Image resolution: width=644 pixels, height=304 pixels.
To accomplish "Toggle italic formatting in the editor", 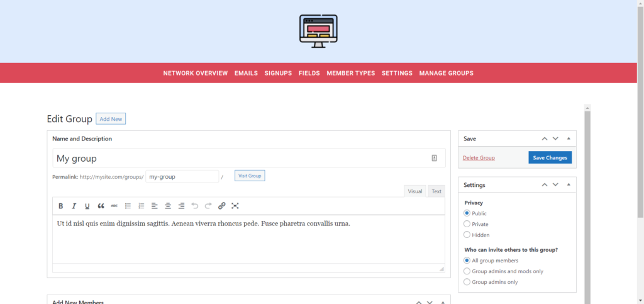I will click(x=74, y=206).
